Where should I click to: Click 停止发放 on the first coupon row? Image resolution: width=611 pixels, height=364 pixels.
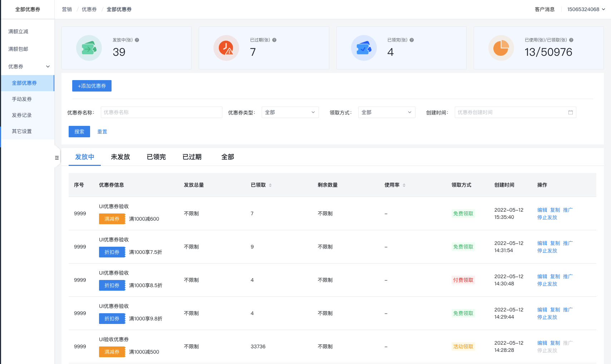(x=547, y=217)
